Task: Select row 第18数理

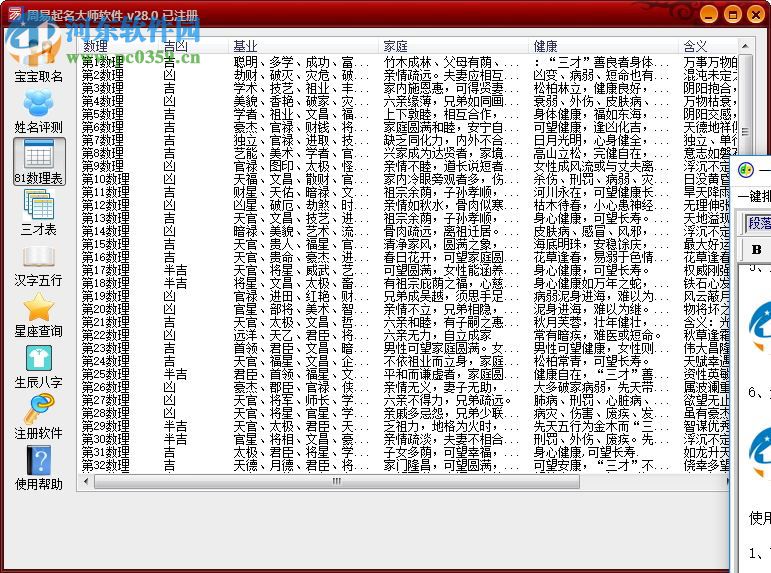Action: pos(404,284)
